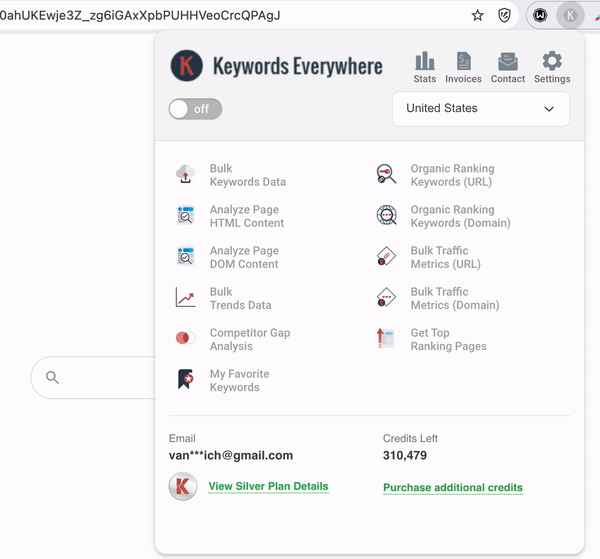Click the Analyze Page DOM Content icon
Viewport: 600px width, 559px height.
coord(186,256)
